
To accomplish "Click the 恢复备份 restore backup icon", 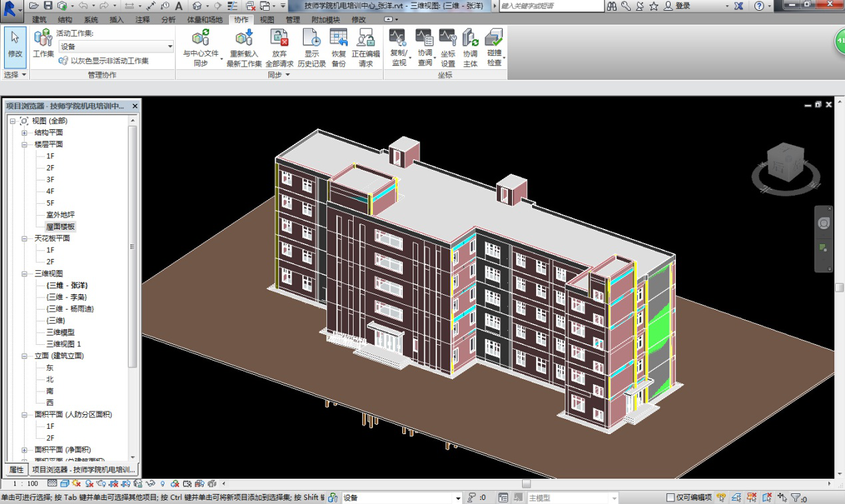I will pos(338,39).
